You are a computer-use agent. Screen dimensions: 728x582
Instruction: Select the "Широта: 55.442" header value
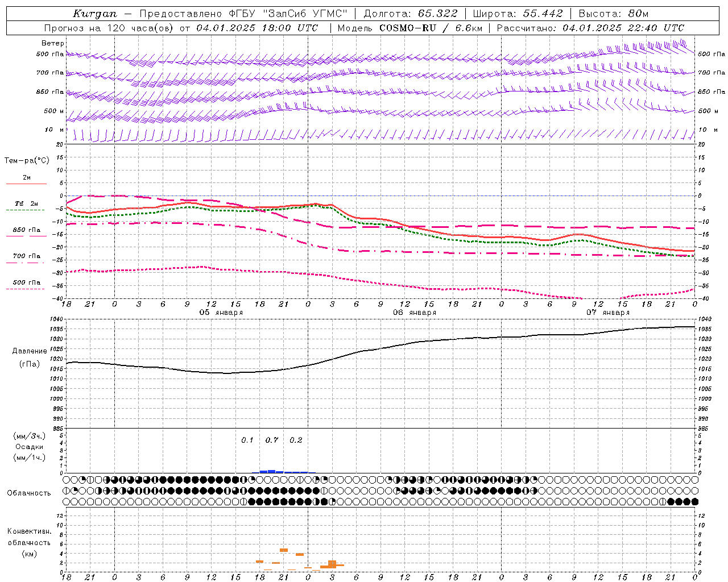tap(518, 14)
